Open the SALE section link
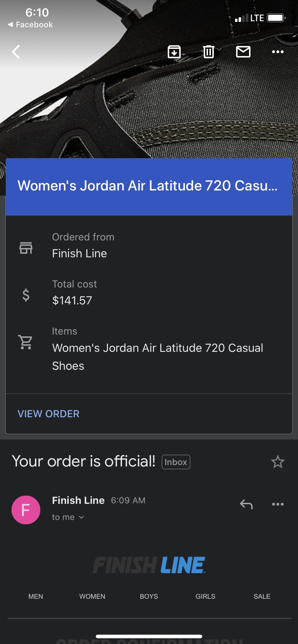The image size is (298, 644). click(x=262, y=597)
